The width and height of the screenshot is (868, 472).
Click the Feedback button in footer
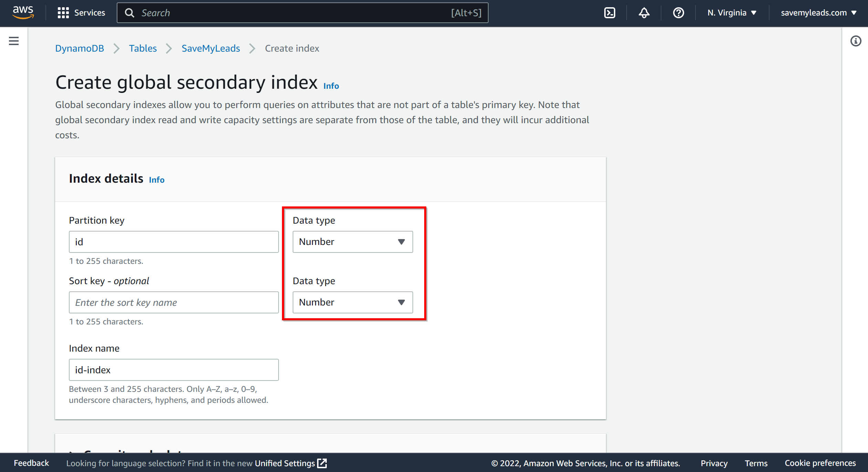[31, 463]
